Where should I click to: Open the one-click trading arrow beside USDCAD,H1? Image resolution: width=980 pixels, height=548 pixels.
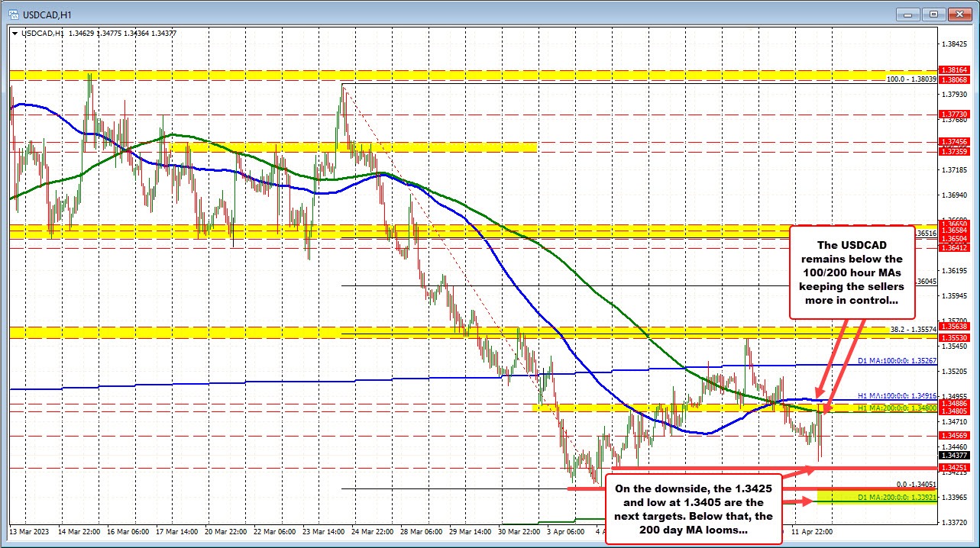point(14,33)
